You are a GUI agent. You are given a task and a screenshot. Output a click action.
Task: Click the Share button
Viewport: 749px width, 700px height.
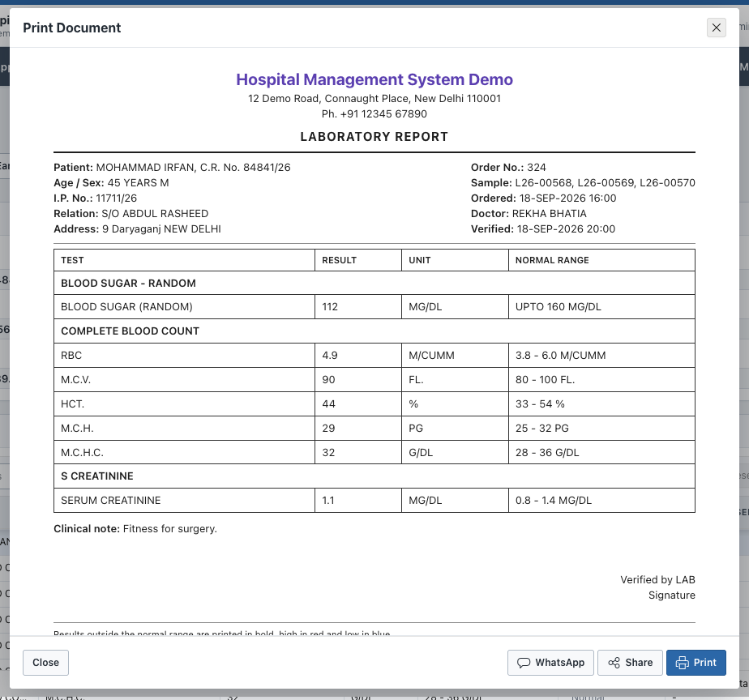630,662
